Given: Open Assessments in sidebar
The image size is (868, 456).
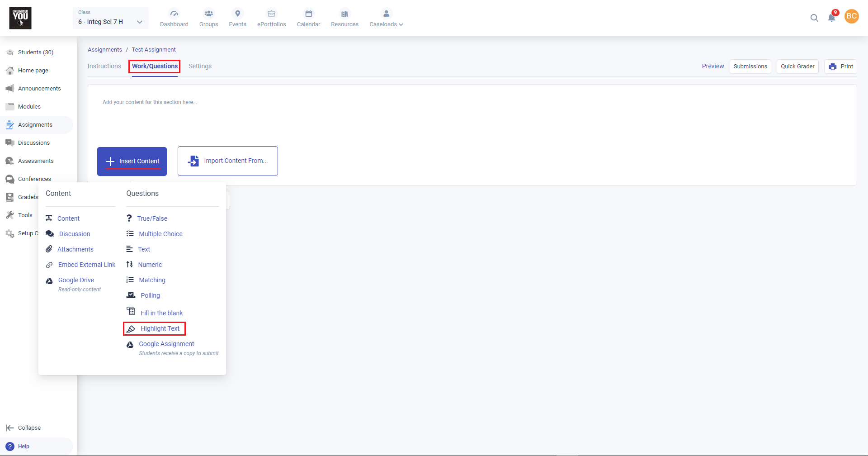Looking at the screenshot, I should pyautogui.click(x=36, y=161).
